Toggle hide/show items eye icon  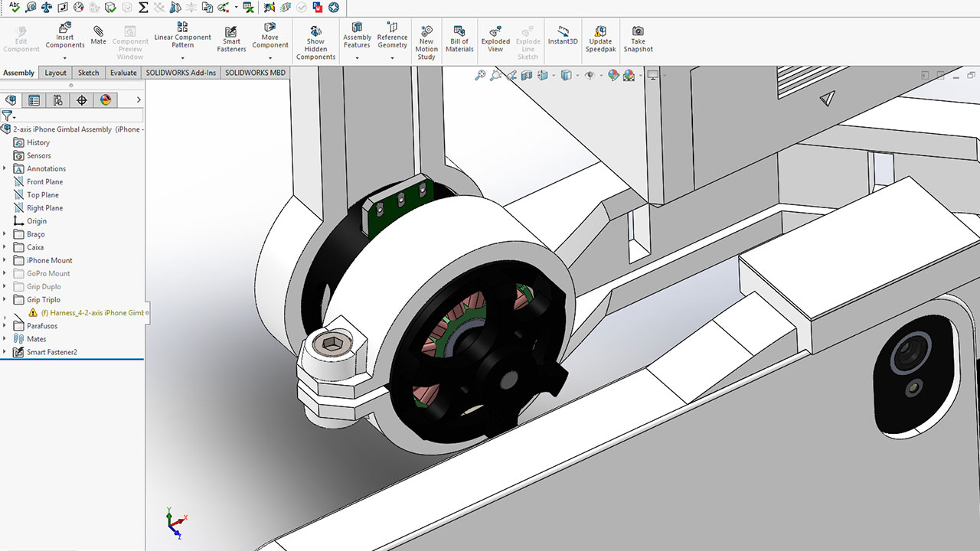pos(589,75)
